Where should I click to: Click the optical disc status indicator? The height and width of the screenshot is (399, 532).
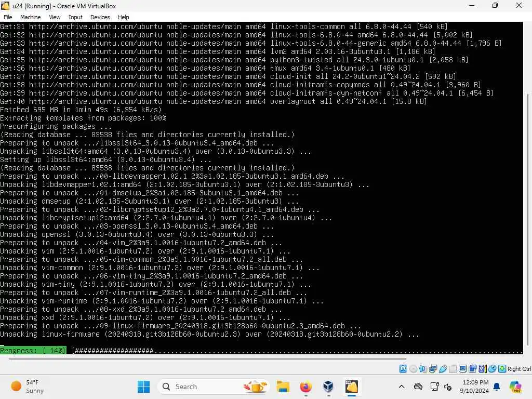(413, 369)
